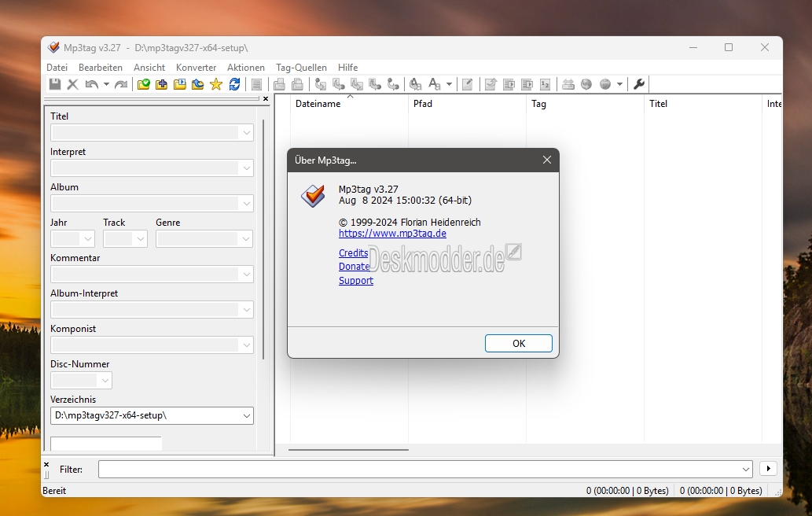This screenshot has width=812, height=516.
Task: Click the Add directory folder icon with plus
Action: (162, 84)
